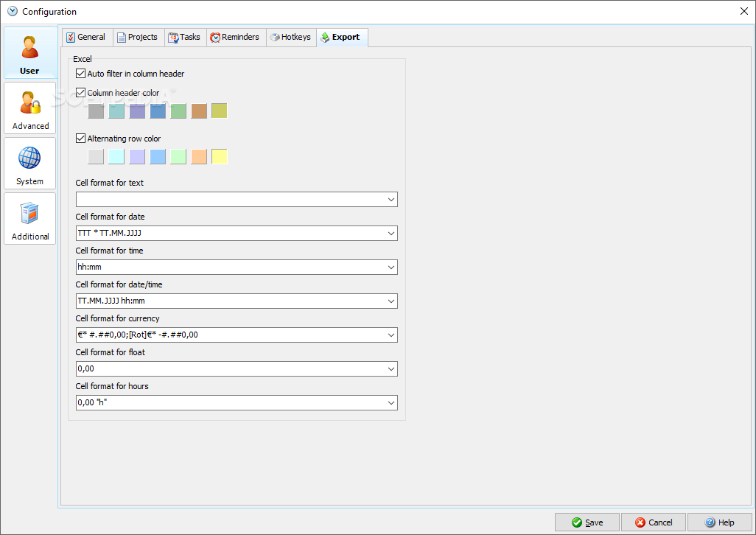
Task: Expand Cell format for time dropdown
Action: click(x=391, y=267)
